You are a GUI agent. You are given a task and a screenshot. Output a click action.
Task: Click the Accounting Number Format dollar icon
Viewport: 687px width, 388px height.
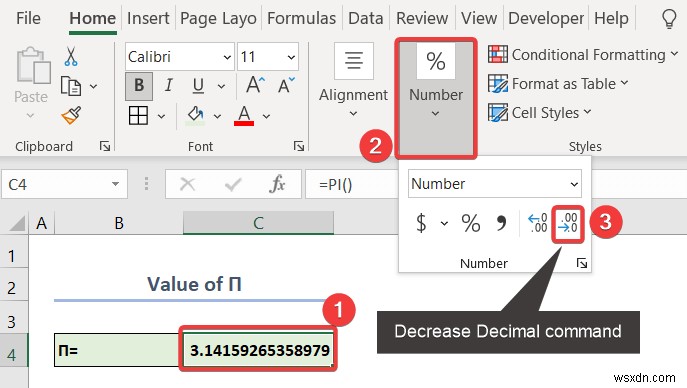(x=421, y=223)
